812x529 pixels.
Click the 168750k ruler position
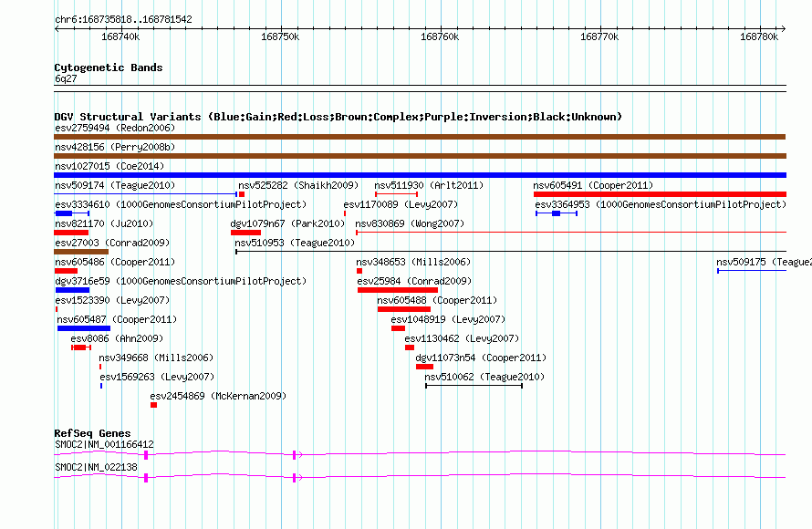[280, 36]
